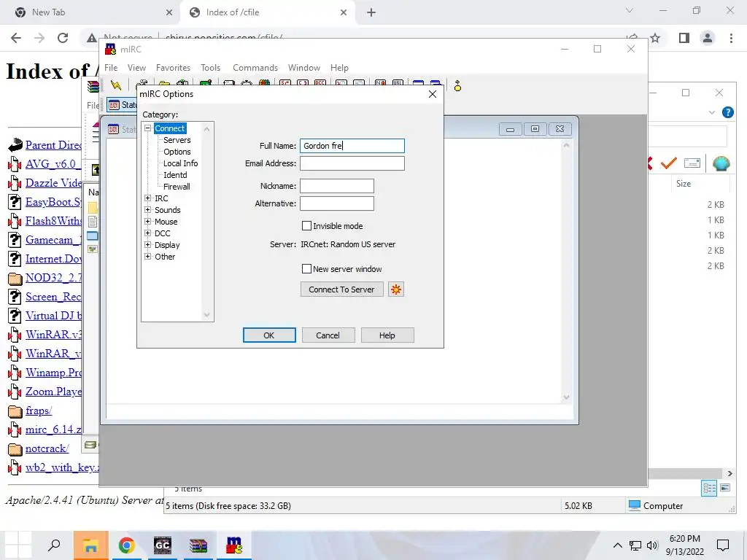Viewport: 747px width, 560px height.
Task: Go back in Chrome
Action: pos(16,38)
